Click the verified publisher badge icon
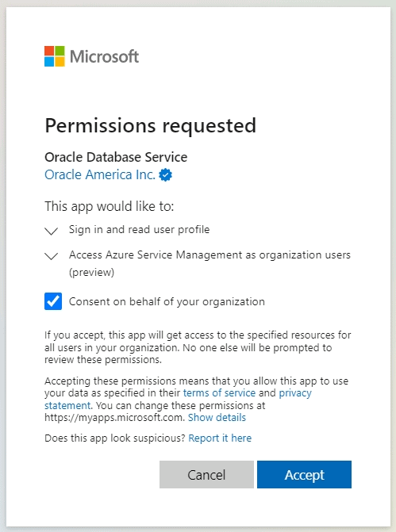This screenshot has height=532, width=396. [x=165, y=175]
